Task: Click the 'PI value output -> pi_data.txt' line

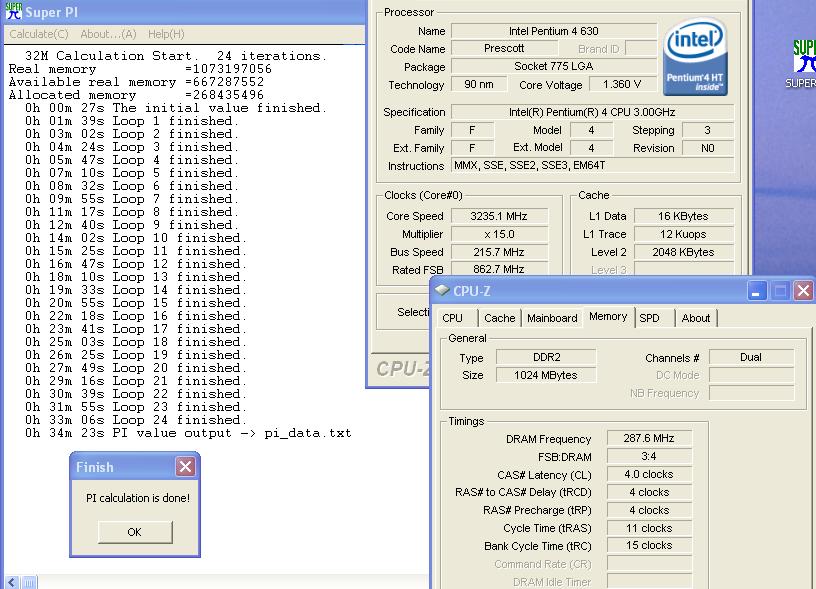Action: [x=188, y=433]
